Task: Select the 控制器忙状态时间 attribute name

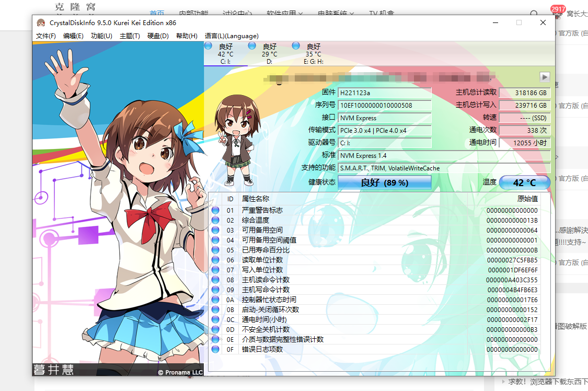Action: tap(269, 300)
